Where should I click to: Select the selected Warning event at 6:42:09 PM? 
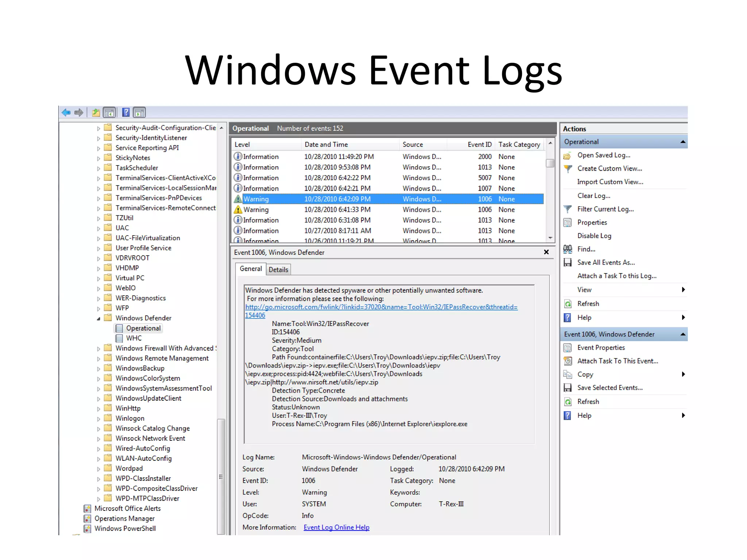tap(388, 199)
